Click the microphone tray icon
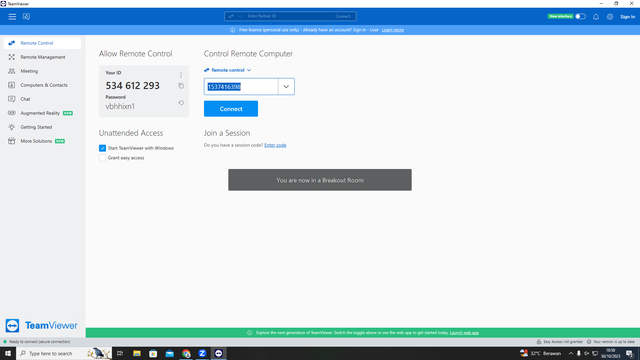Image resolution: width=640 pixels, height=360 pixels. [578, 353]
